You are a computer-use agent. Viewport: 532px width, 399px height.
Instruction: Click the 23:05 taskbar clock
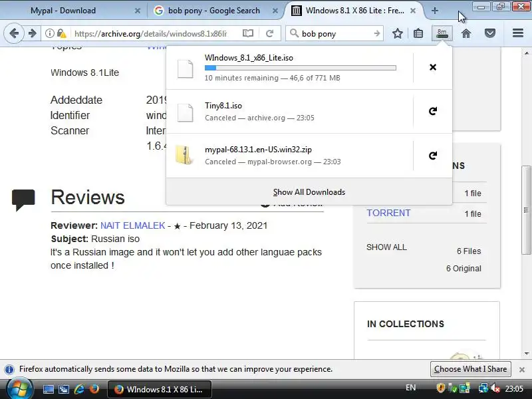(x=514, y=388)
